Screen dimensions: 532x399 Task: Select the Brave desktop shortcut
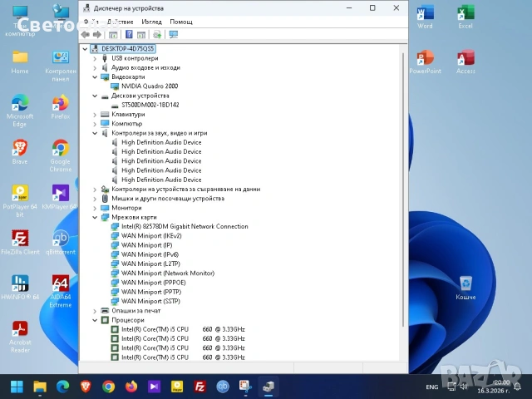(20, 152)
